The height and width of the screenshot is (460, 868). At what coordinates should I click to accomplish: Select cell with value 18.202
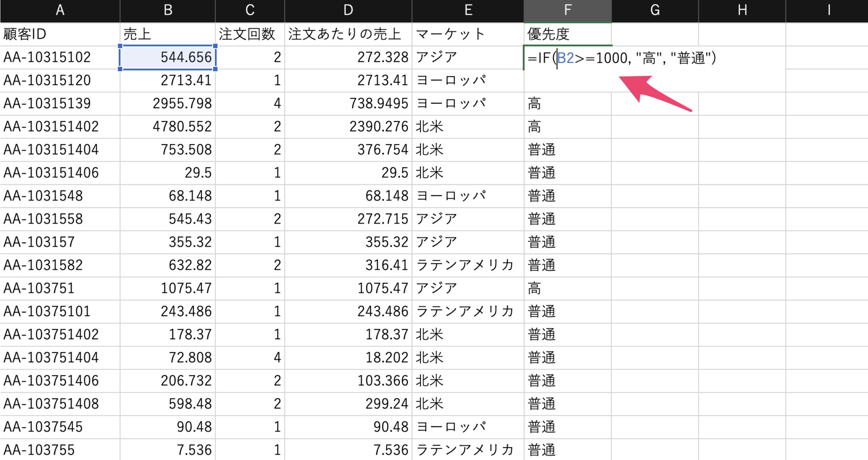[348, 357]
